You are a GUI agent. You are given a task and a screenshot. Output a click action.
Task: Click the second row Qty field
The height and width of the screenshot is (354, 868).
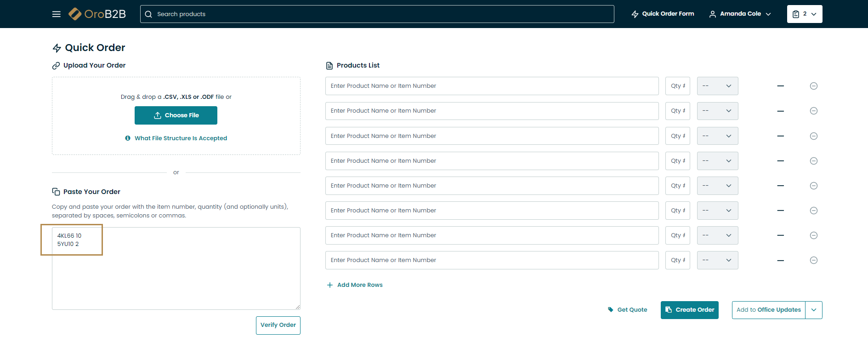pos(677,111)
